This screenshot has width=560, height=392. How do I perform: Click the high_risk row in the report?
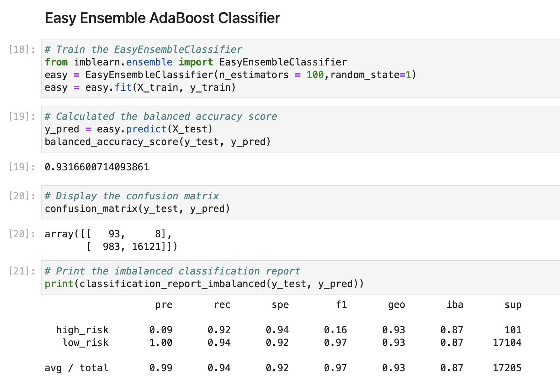pos(289,330)
